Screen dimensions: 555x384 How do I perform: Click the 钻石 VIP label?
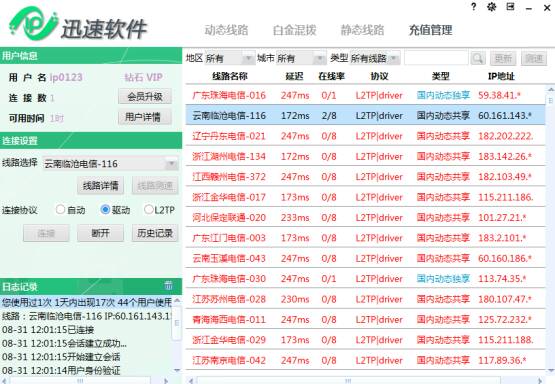point(143,78)
